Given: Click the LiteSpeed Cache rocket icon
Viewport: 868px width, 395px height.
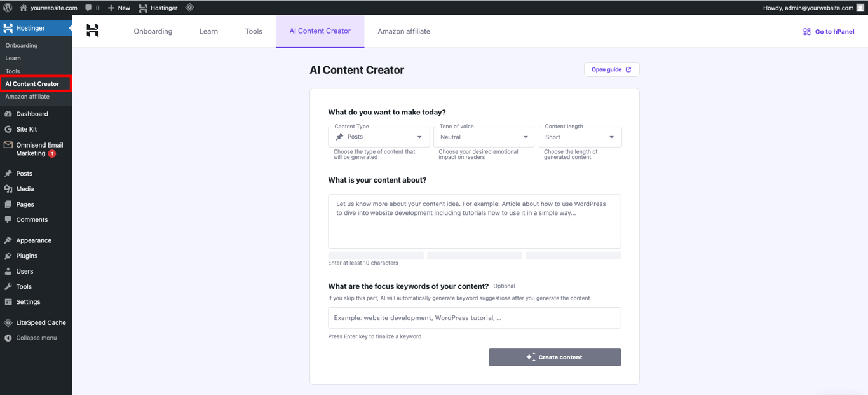Looking at the screenshot, I should pyautogui.click(x=8, y=322).
